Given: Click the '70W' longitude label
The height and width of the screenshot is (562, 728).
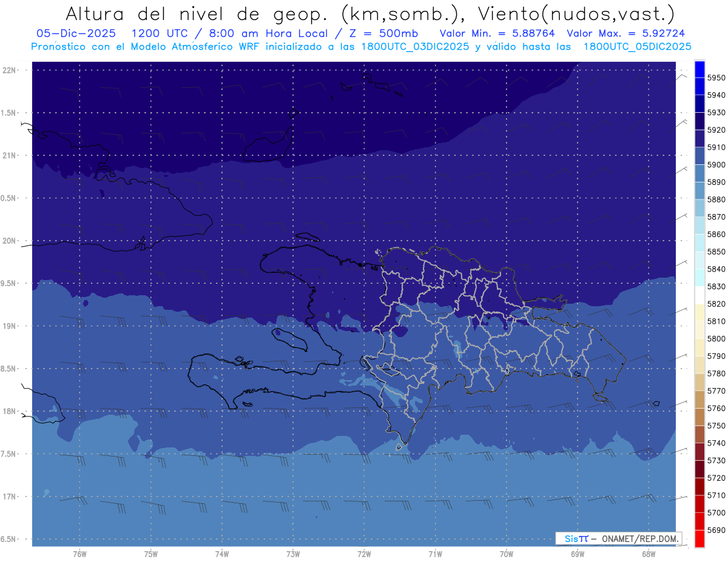Looking at the screenshot, I should [x=507, y=554].
